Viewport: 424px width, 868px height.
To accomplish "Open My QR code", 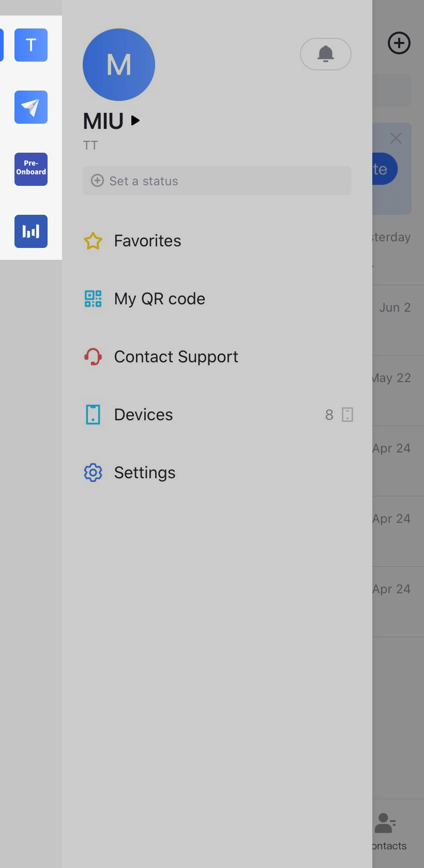I will tap(159, 299).
